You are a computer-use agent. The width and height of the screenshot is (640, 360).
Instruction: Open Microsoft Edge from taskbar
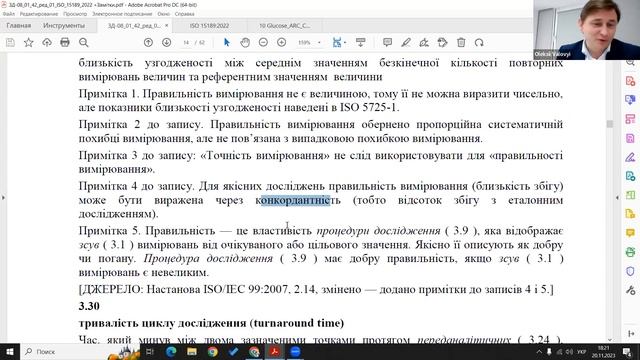(171, 351)
